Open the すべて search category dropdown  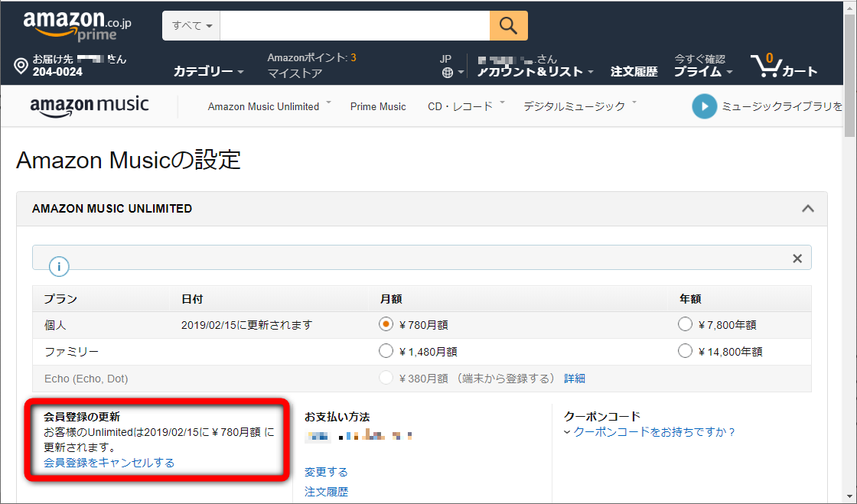point(190,25)
